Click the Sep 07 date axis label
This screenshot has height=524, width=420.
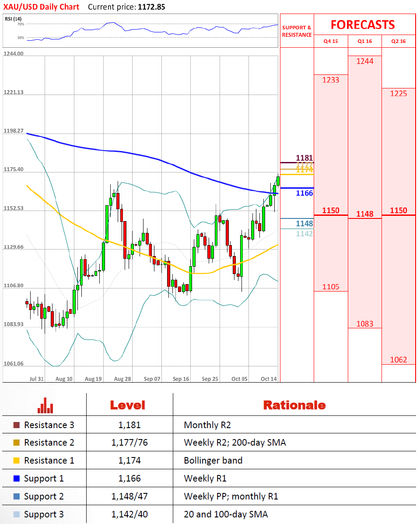click(152, 379)
